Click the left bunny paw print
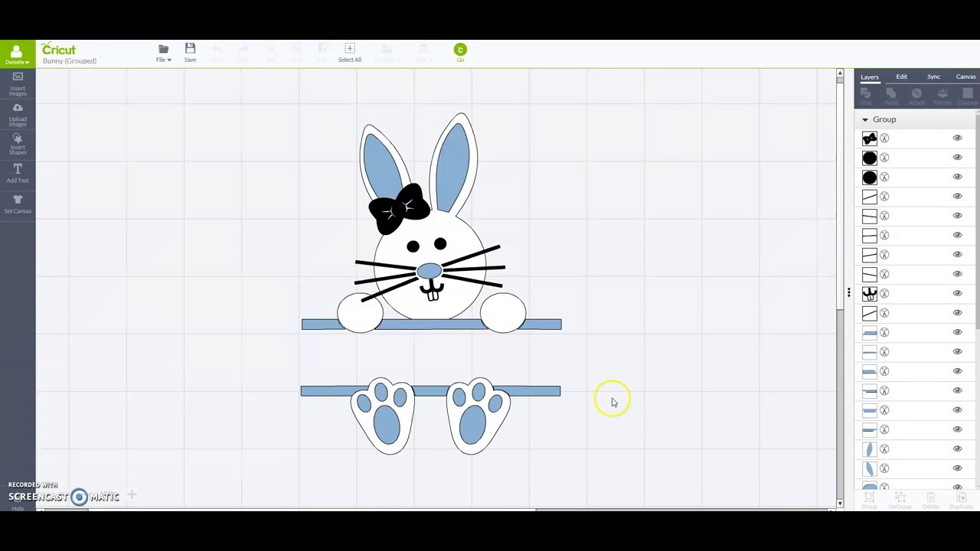Screen dimensions: 980x551 pos(383,416)
